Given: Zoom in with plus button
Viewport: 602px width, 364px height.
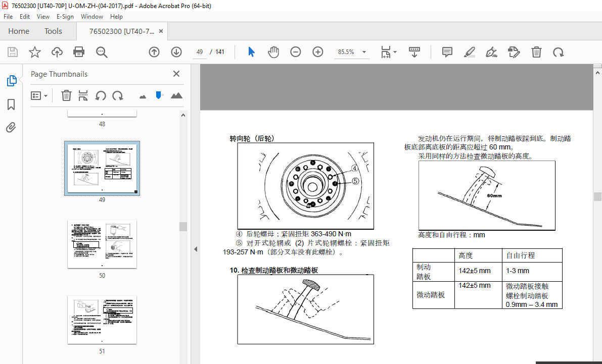Looking at the screenshot, I should [x=317, y=52].
